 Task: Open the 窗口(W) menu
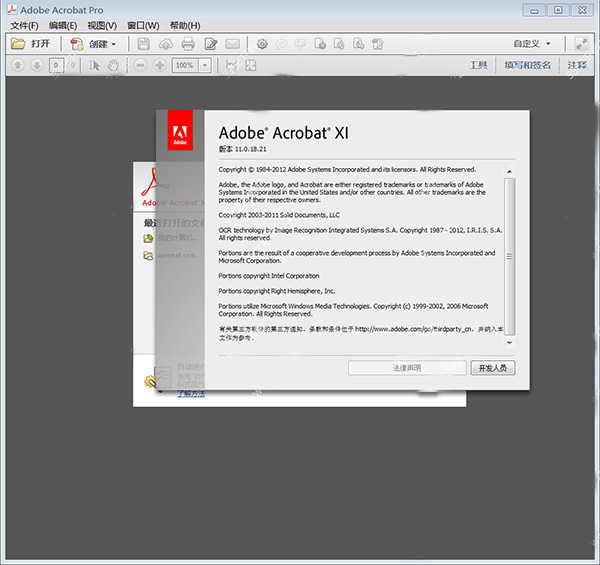tap(143, 26)
